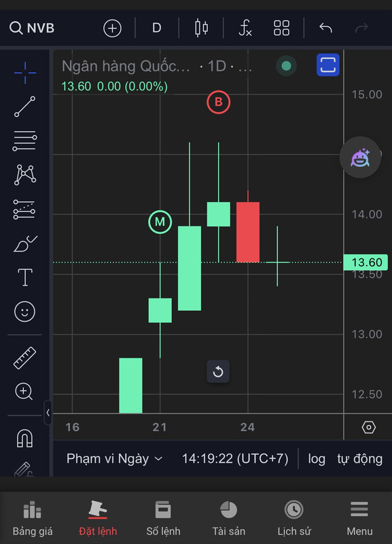Click date label 16 on time axis
The height and width of the screenshot is (544, 392).
tap(73, 427)
